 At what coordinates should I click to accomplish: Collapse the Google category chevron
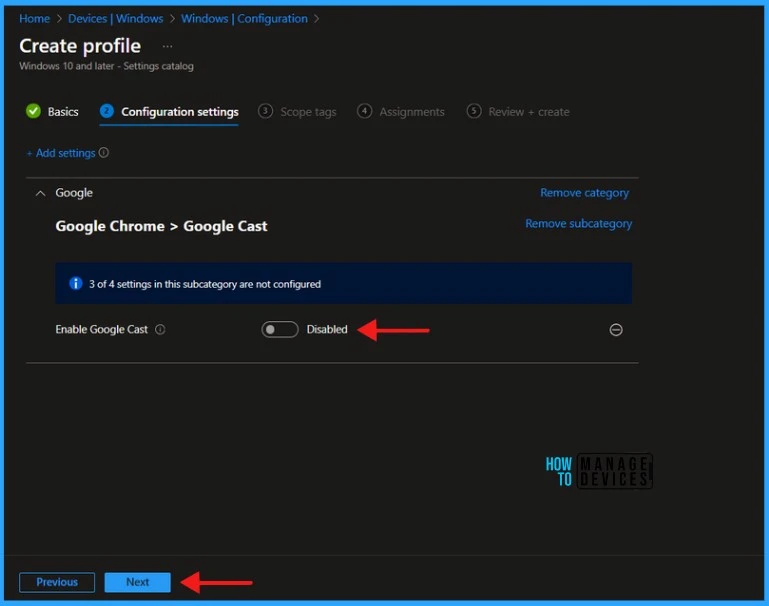[41, 193]
